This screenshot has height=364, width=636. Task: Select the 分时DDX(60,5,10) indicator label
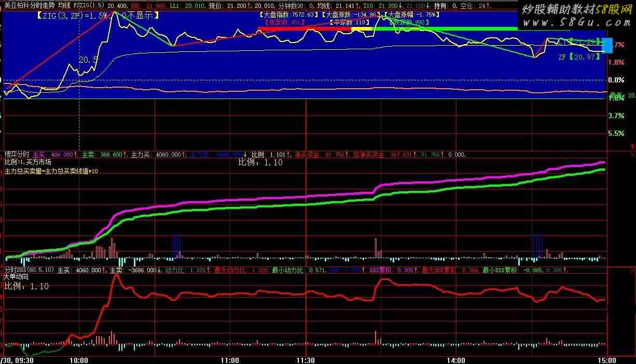[x=29, y=270]
